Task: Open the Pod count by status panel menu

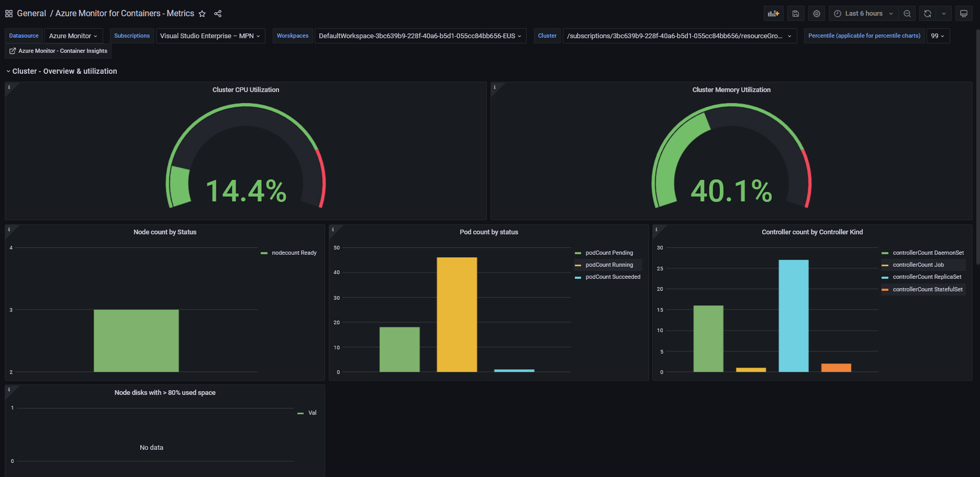Action: click(488, 232)
